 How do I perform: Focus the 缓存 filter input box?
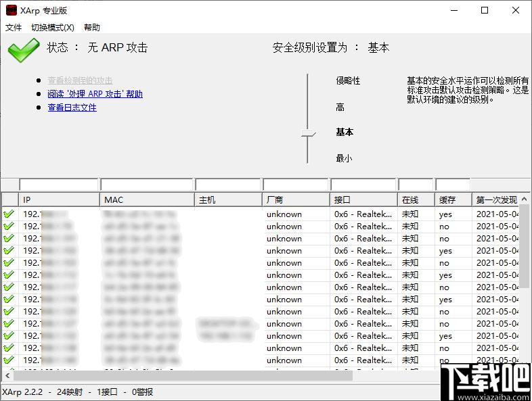[453, 185]
